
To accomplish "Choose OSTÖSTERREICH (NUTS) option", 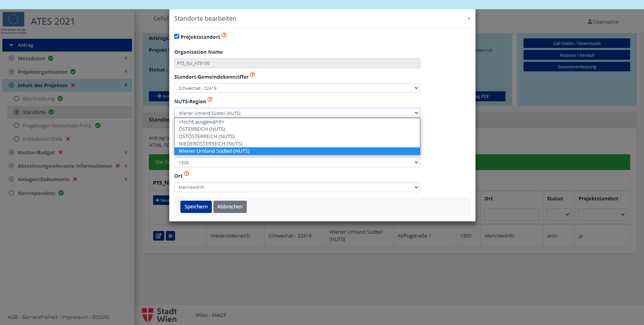I will (x=206, y=137).
